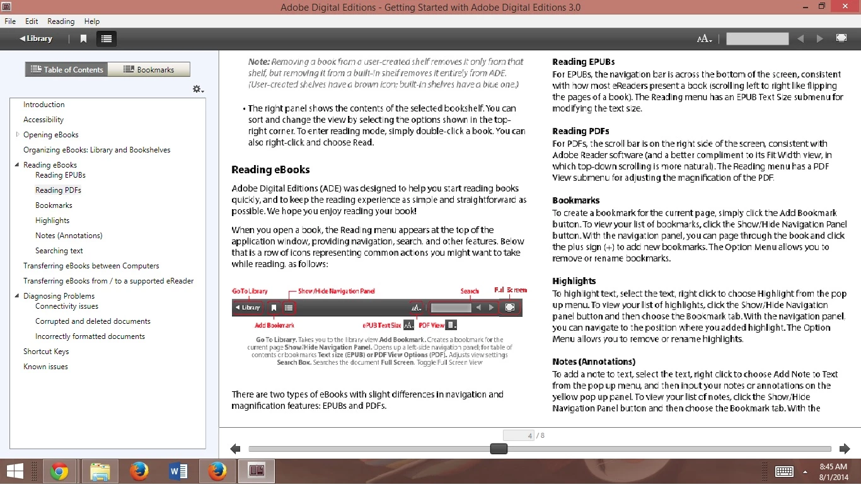The height and width of the screenshot is (504, 861).
Task: Show hidden system tray icons
Action: pyautogui.click(x=805, y=471)
